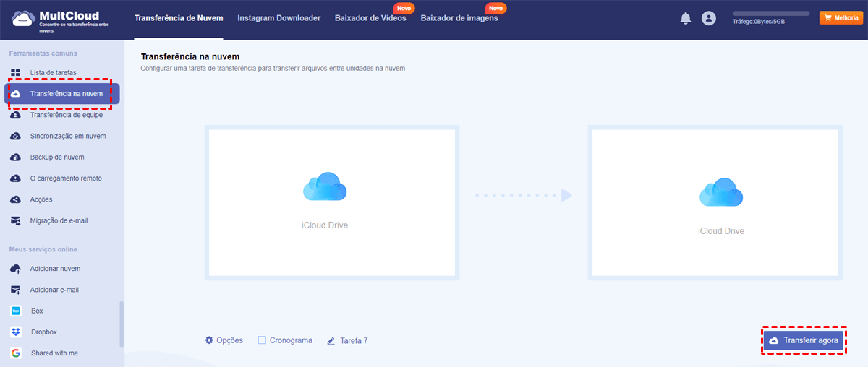Click the Transferência na nuvem cloud icon

(15, 94)
